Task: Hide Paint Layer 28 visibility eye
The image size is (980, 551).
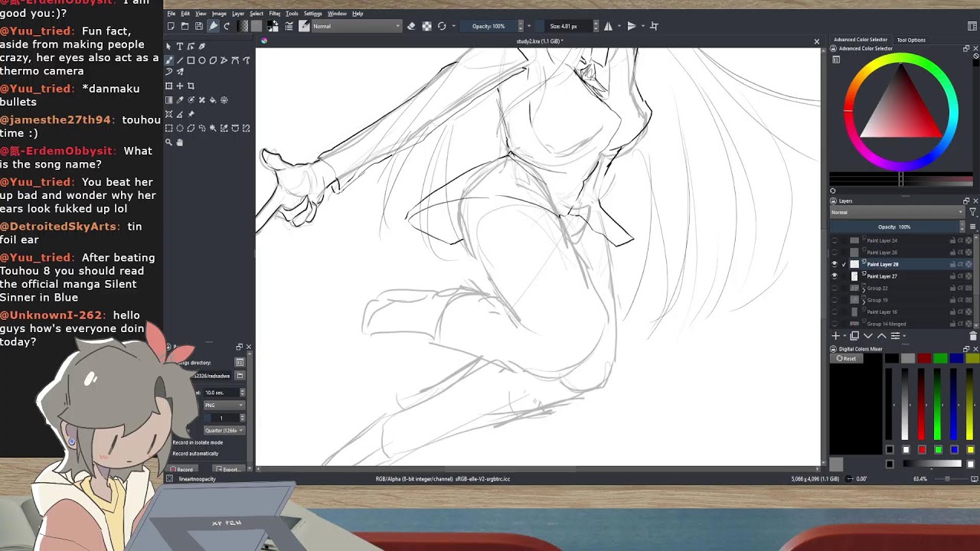Action: [835, 264]
